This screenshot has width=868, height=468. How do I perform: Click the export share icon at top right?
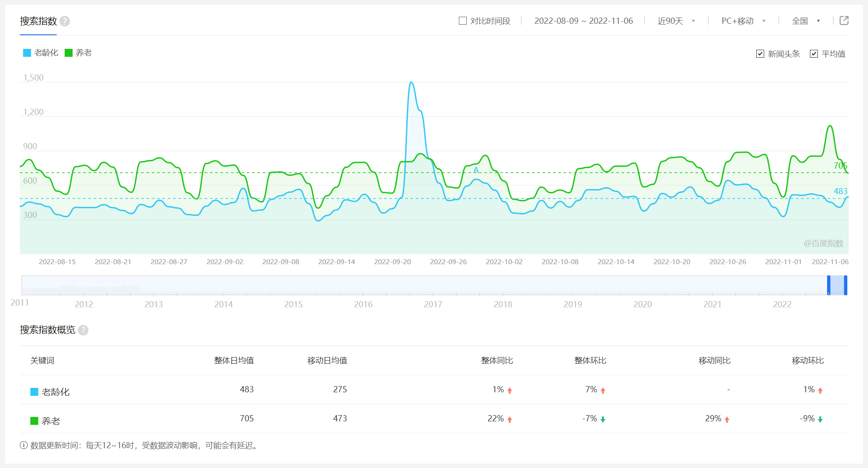tap(844, 21)
